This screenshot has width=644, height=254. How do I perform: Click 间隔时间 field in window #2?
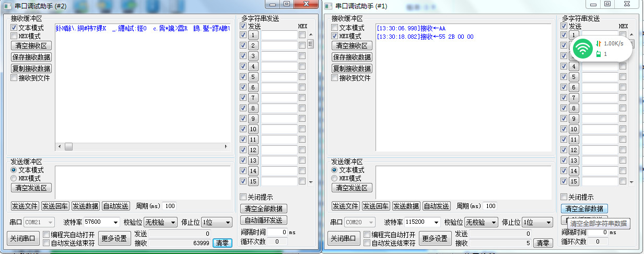coord(276,232)
